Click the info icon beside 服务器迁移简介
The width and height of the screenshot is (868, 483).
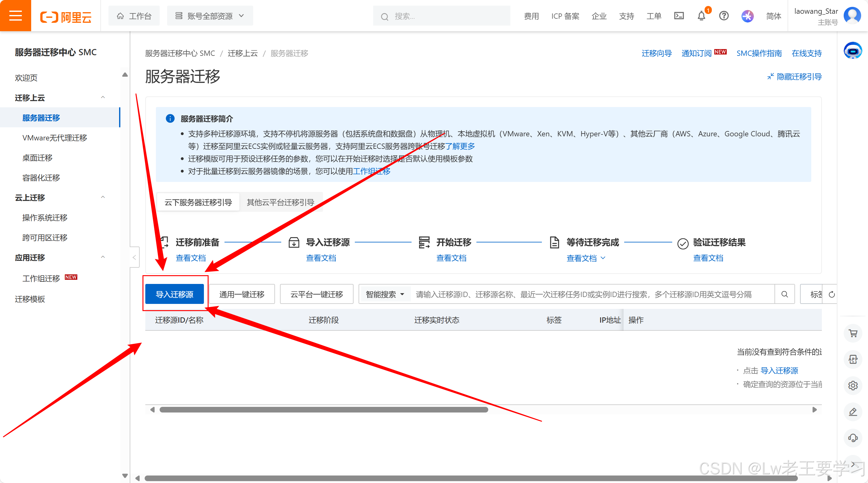coord(170,119)
